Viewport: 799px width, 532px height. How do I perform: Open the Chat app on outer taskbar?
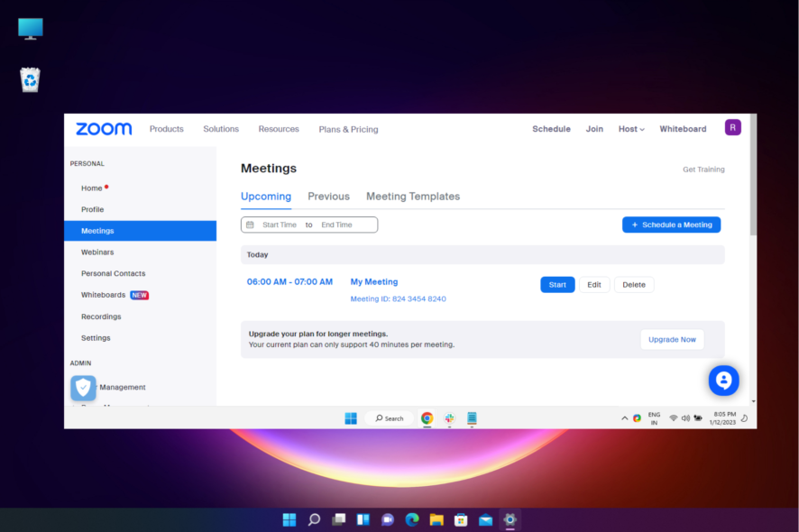tap(387, 519)
